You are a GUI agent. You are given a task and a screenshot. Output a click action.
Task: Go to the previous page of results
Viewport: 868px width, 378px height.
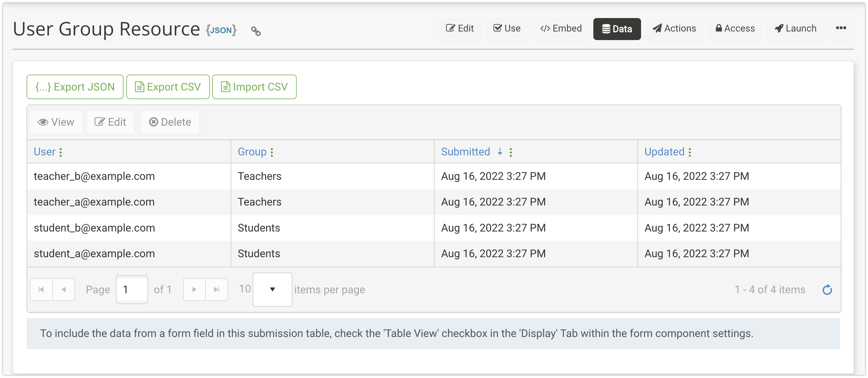pyautogui.click(x=64, y=290)
